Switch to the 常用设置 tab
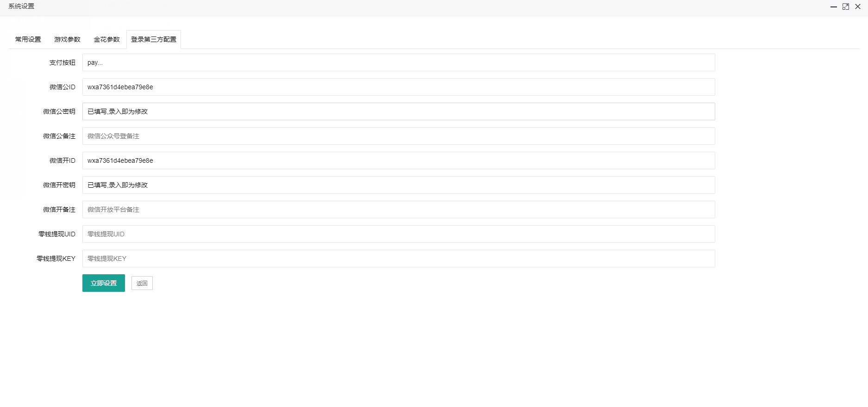Screen dimensions: 868x407 (28, 39)
